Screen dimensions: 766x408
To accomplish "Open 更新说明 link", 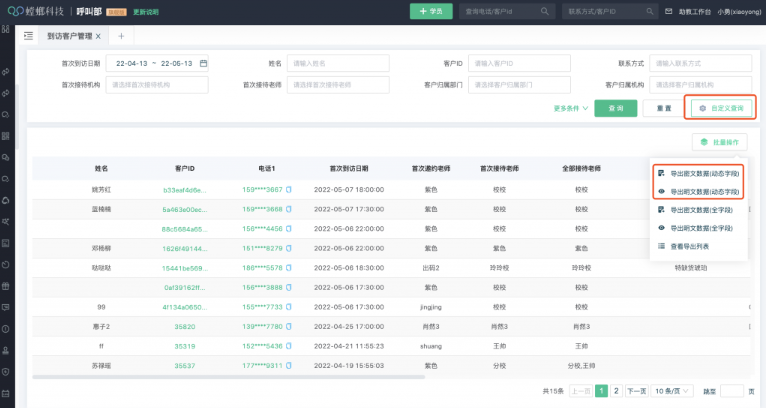I will 146,12.
